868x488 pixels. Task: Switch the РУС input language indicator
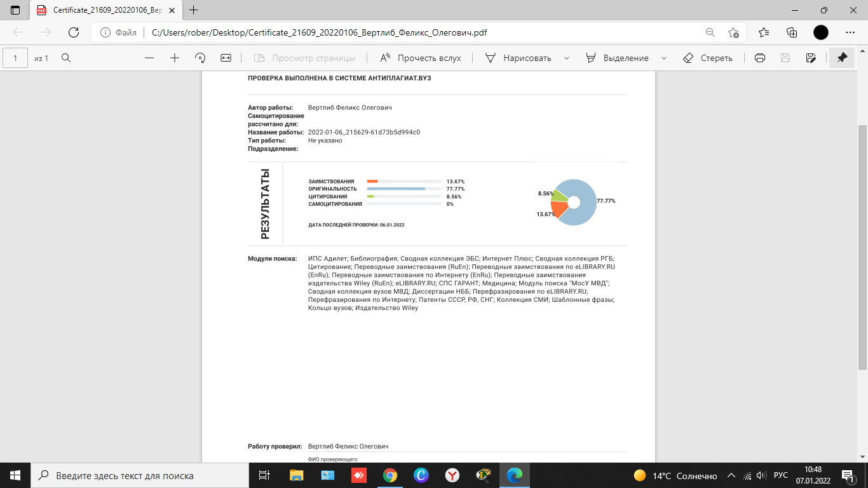point(781,475)
